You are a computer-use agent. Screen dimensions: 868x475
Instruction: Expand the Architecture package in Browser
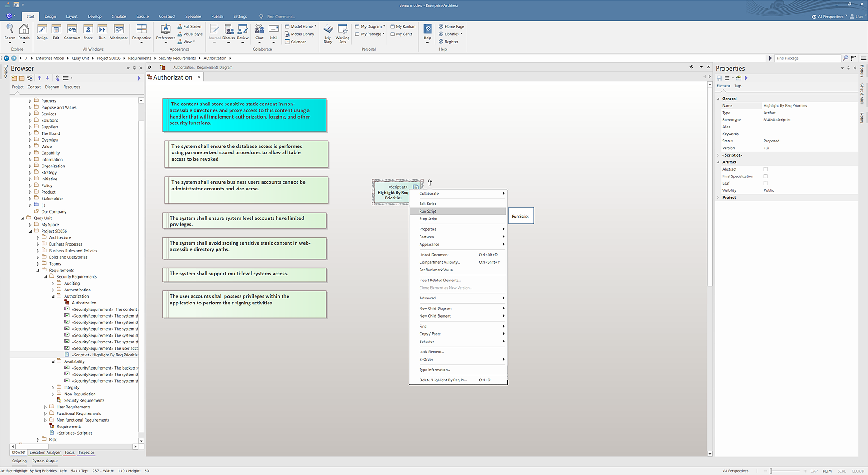[x=38, y=238]
